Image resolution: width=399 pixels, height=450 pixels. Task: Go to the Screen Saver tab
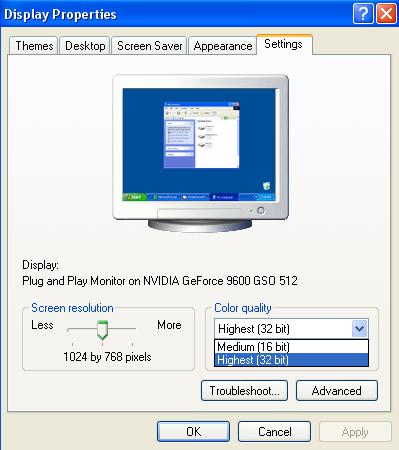click(x=149, y=46)
